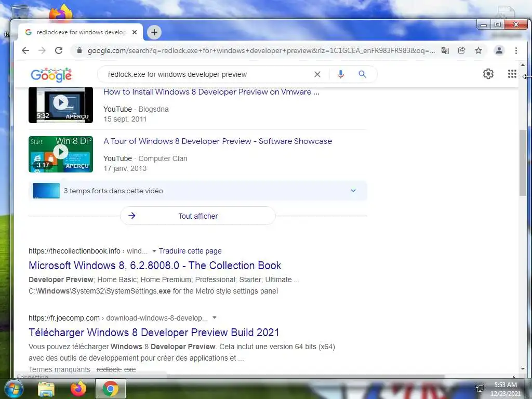Open the Windows Start menu orb

coord(14,389)
